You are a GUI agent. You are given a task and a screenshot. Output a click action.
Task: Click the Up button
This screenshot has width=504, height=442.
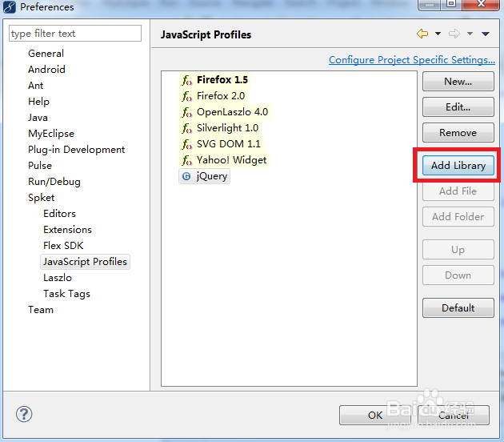click(458, 249)
